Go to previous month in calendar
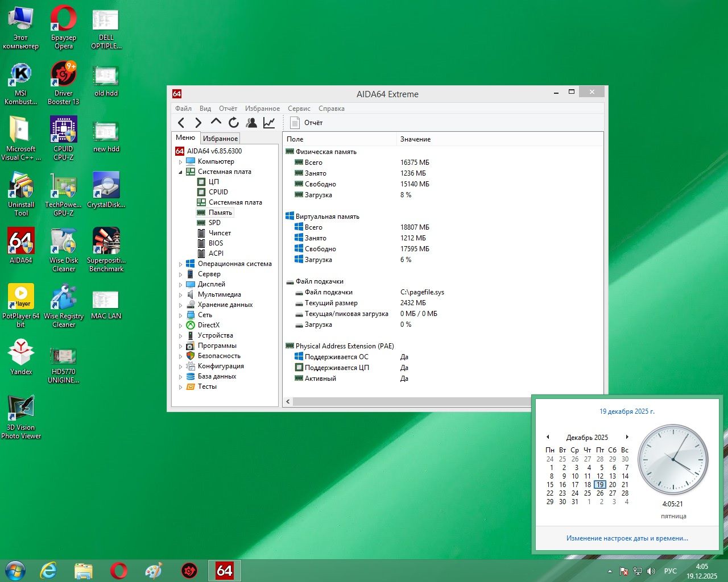 tap(548, 437)
